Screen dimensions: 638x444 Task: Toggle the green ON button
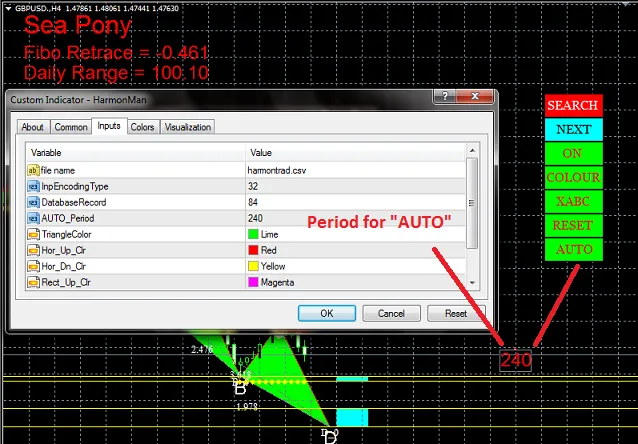click(x=572, y=153)
